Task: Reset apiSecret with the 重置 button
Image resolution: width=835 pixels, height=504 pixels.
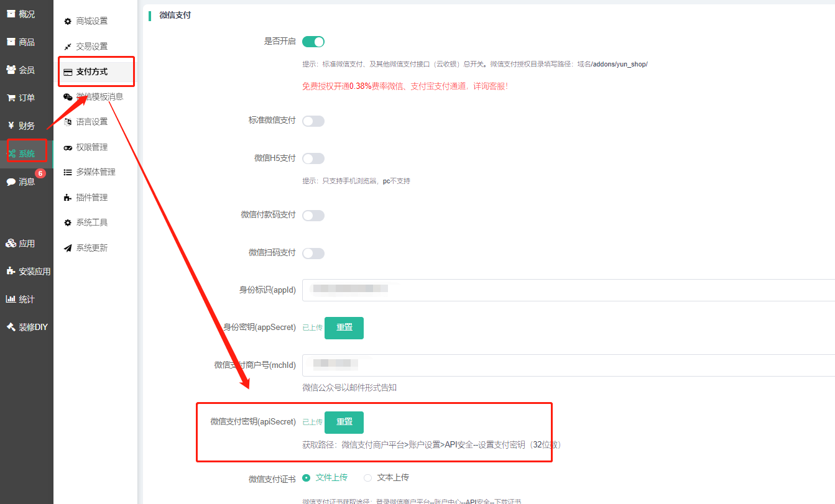Action: tap(344, 422)
